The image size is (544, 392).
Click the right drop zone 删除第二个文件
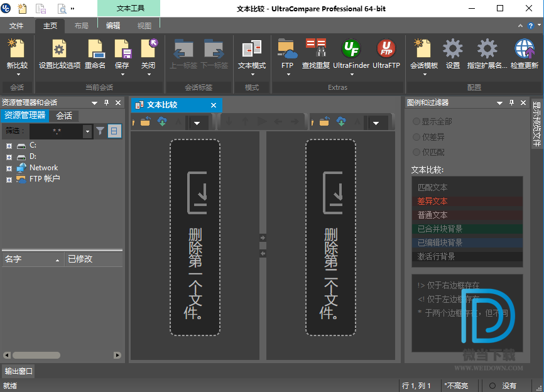pyautogui.click(x=330, y=237)
